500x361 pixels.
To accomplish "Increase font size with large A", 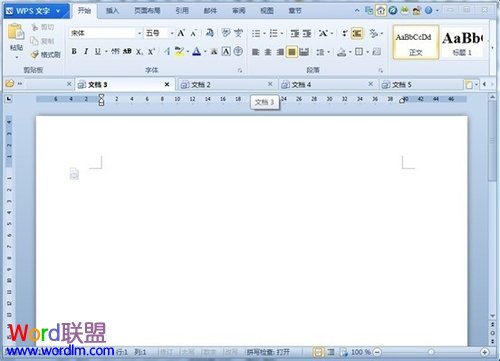I will (181, 33).
